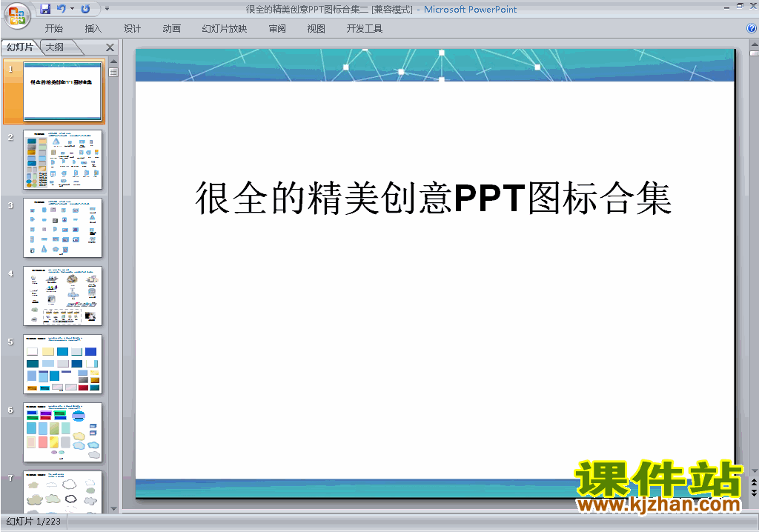The height and width of the screenshot is (532, 759).
Task: Customize Quick Access Toolbar dropdown
Action: [107, 9]
